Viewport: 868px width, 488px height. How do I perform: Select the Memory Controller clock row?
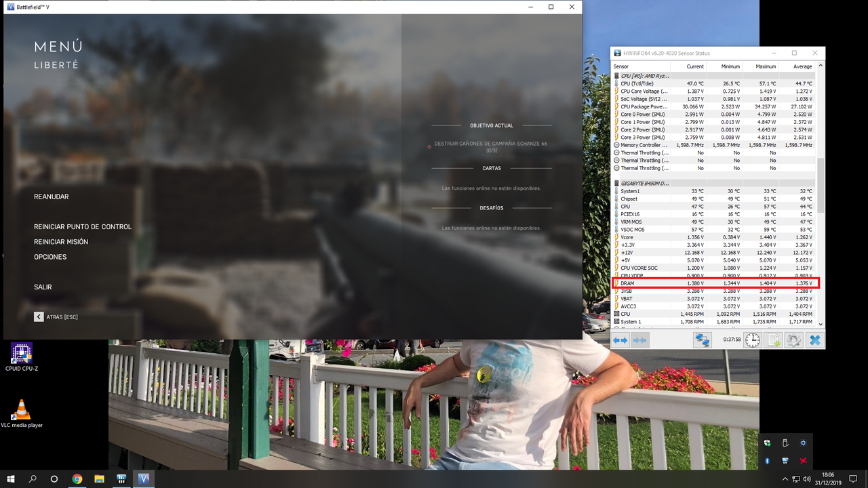coord(713,145)
